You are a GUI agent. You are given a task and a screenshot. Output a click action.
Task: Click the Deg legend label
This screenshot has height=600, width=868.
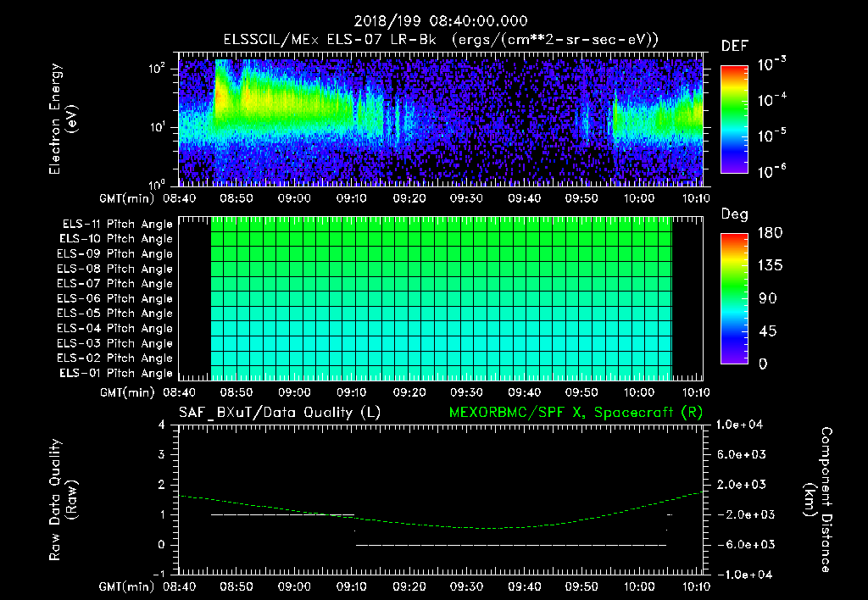coord(735,214)
